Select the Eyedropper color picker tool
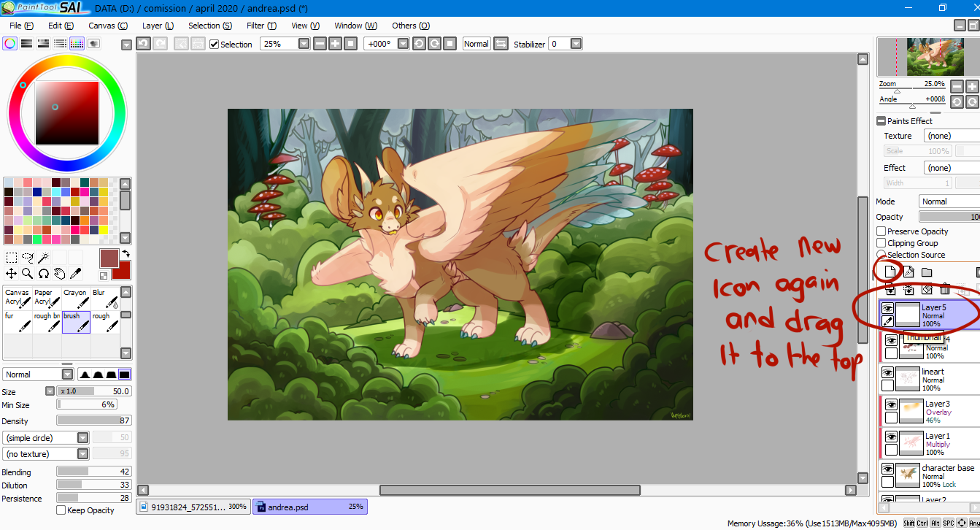 coord(76,274)
